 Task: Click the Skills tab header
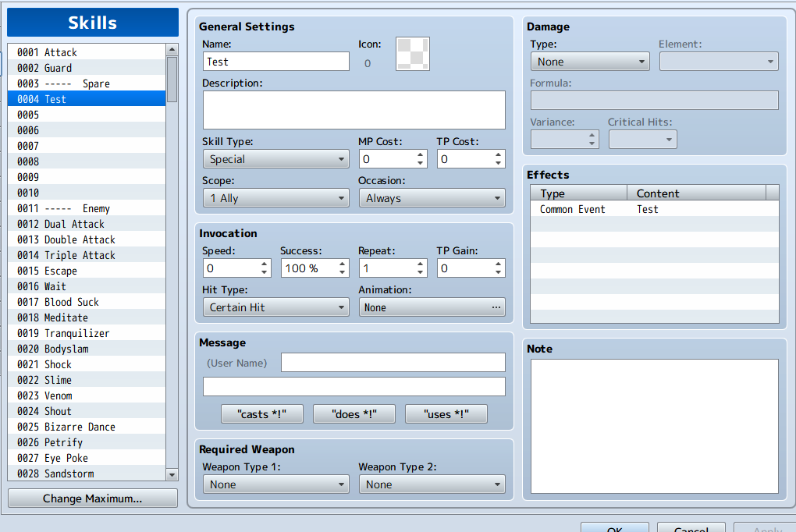pos(93,23)
